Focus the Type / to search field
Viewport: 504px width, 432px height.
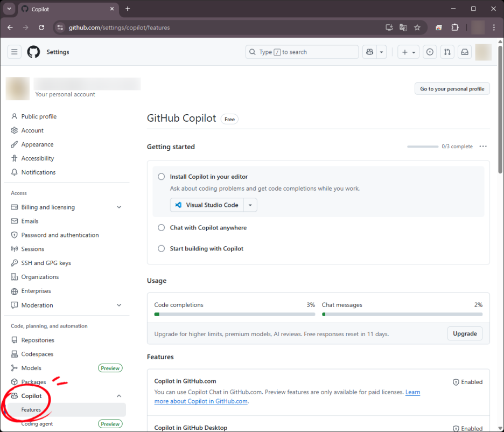(x=302, y=52)
